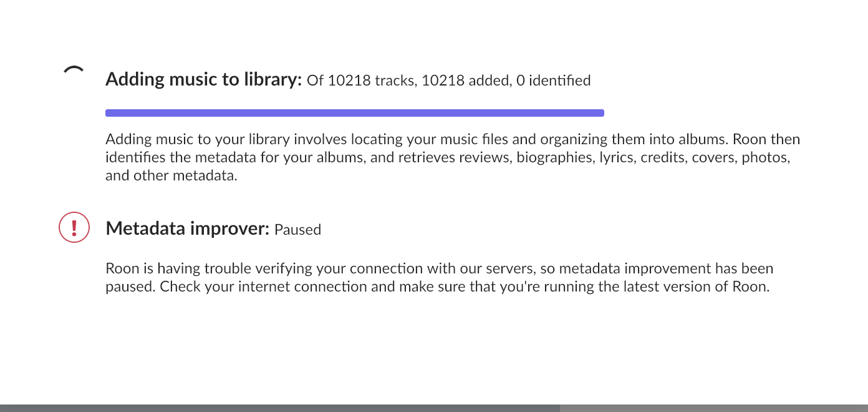868x412 pixels.
Task: Click the 'Paused' status label
Action: [x=297, y=230]
